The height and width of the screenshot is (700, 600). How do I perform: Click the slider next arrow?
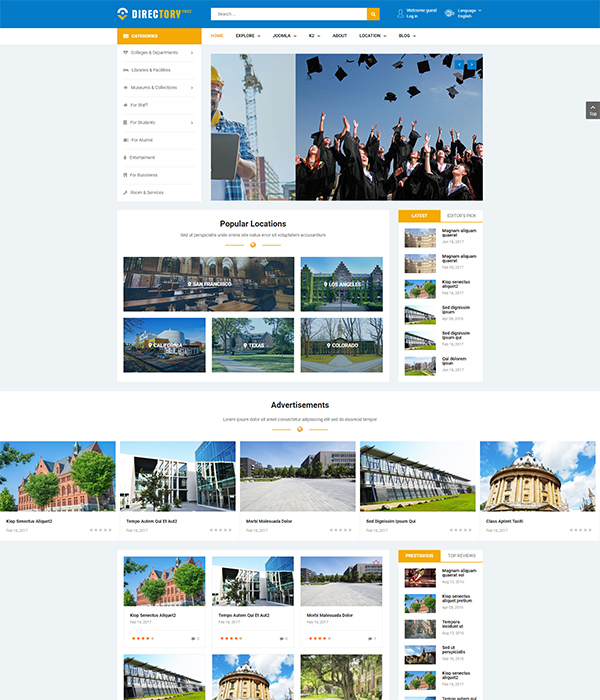tap(471, 65)
